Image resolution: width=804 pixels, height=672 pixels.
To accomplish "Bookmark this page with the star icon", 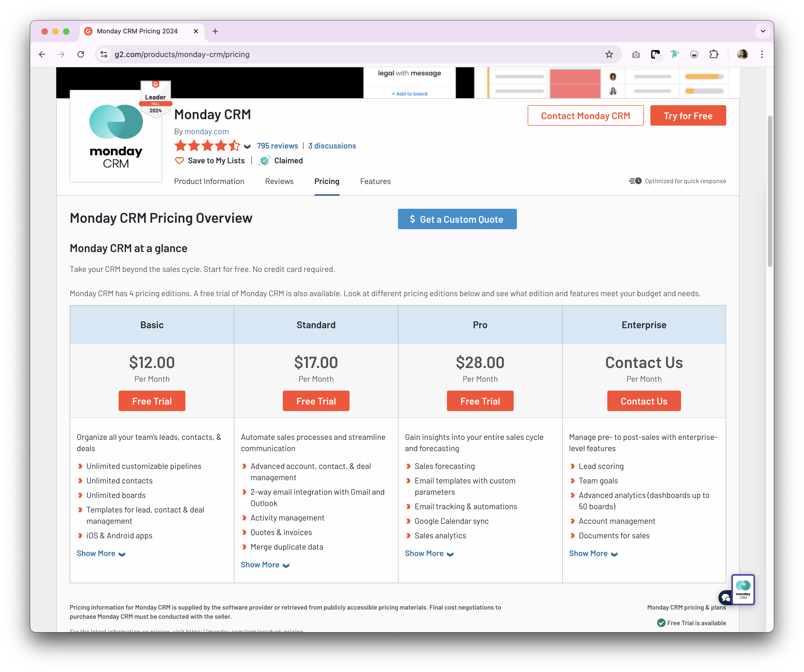I will (609, 54).
